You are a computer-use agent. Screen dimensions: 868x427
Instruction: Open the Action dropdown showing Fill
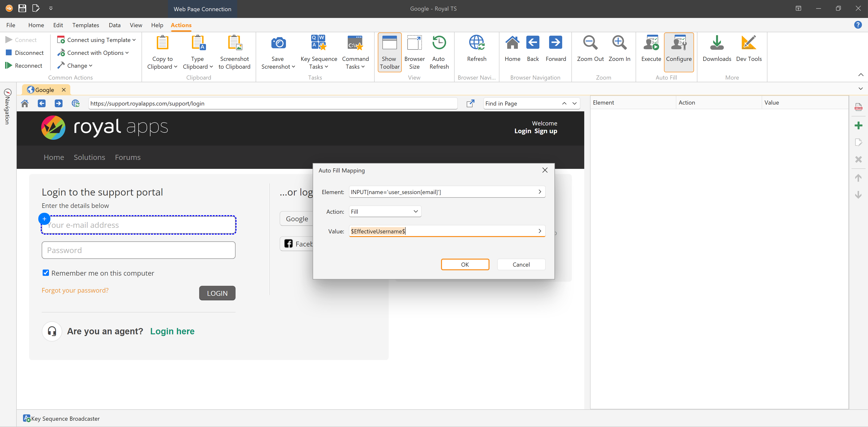(x=385, y=212)
